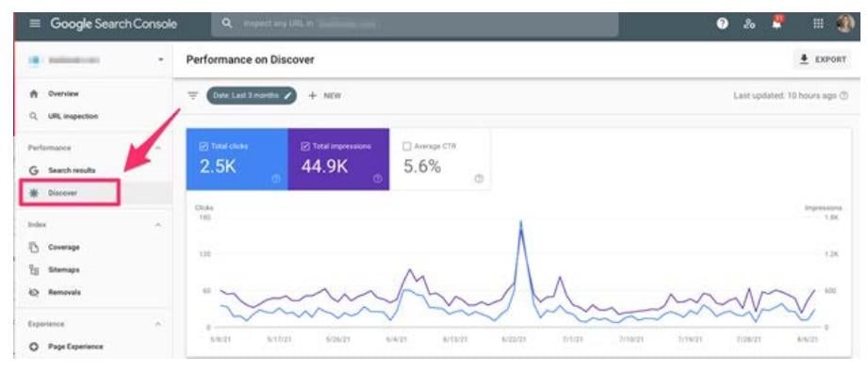Open the account profile avatar
Image resolution: width=868 pixels, height=372 pixels.
pyautogui.click(x=845, y=24)
